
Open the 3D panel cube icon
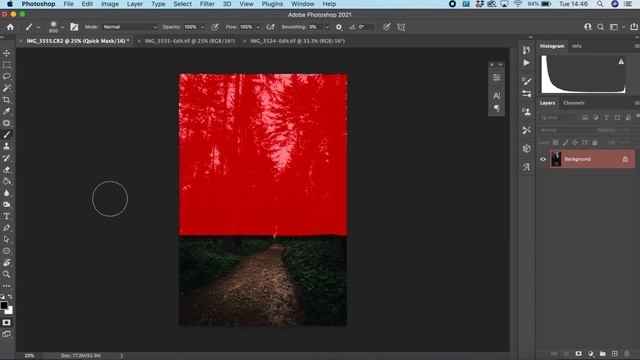click(x=527, y=149)
